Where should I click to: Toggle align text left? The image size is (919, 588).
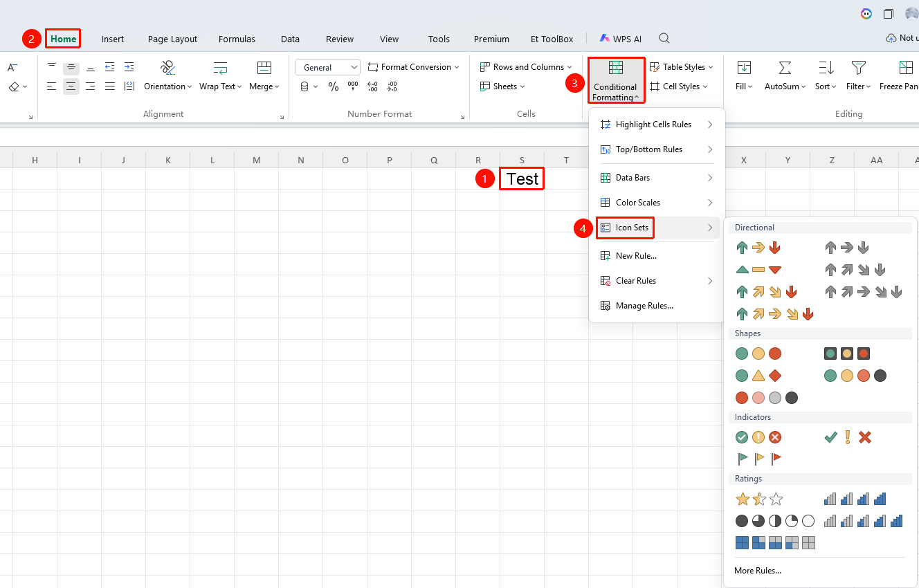pyautogui.click(x=52, y=86)
